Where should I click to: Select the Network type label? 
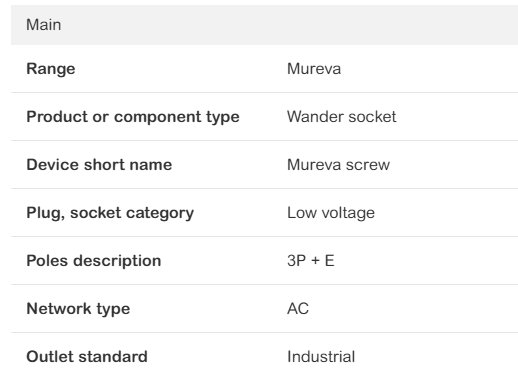(78, 309)
